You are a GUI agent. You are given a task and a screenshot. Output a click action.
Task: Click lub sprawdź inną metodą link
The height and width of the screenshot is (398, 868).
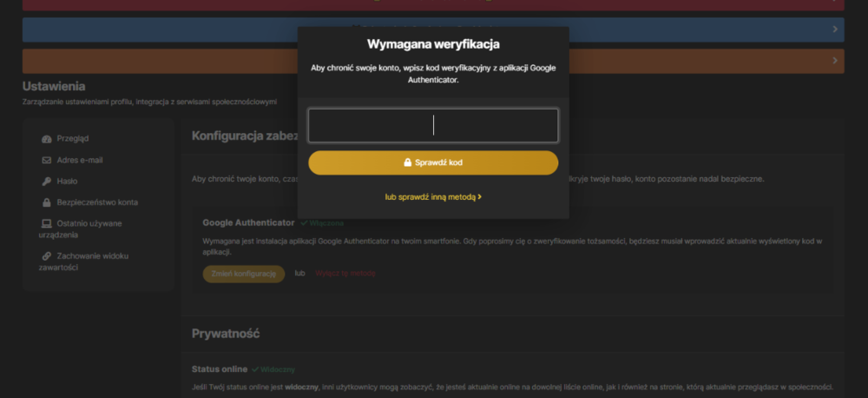[x=433, y=196]
